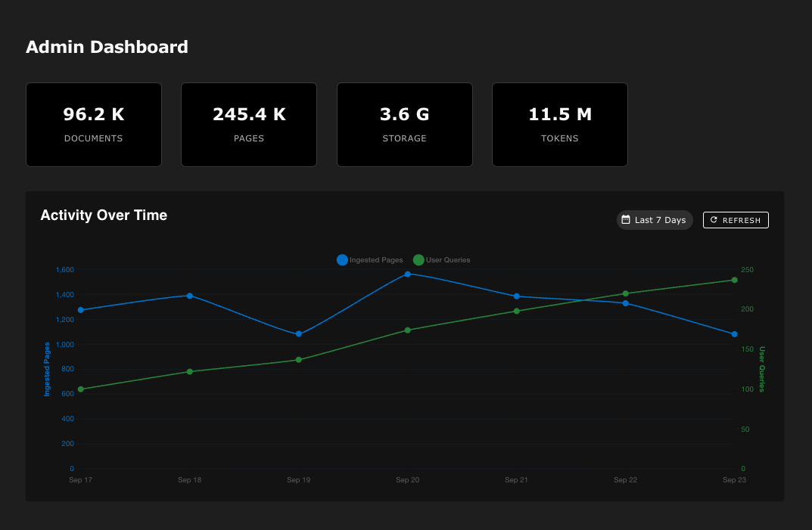
Task: Click the blue Ingested Pages legend dot
Action: coord(342,260)
